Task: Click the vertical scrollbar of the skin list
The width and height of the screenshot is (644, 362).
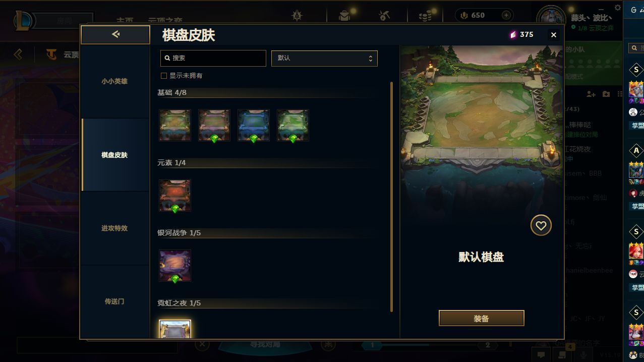Action: pos(391,197)
